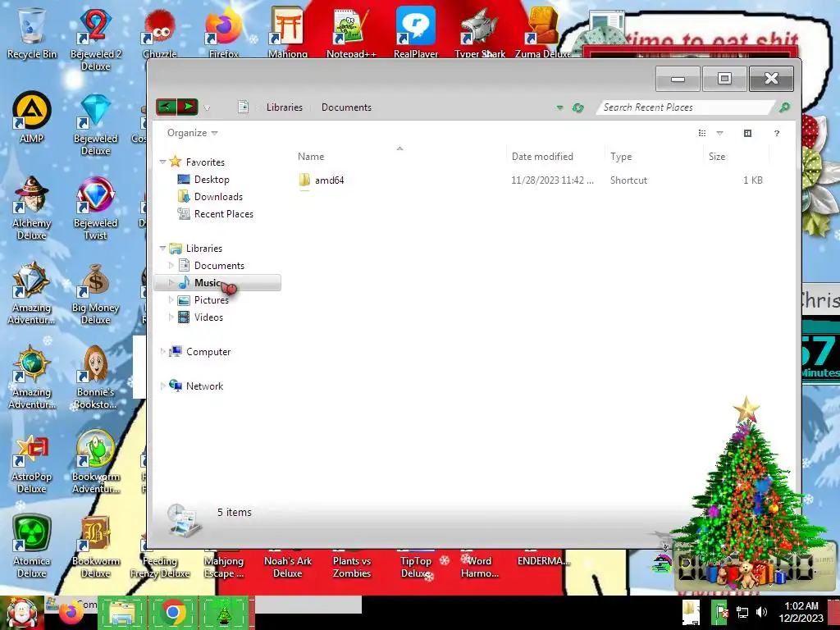Select the RealPlayer desktop shortcut

416,32
